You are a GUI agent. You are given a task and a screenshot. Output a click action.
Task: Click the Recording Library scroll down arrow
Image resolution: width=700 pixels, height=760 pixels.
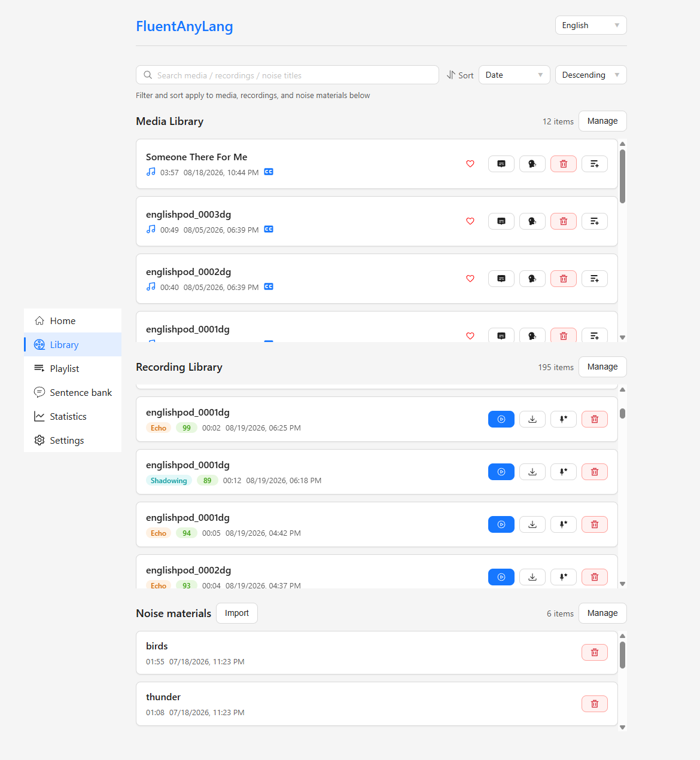coord(622,584)
